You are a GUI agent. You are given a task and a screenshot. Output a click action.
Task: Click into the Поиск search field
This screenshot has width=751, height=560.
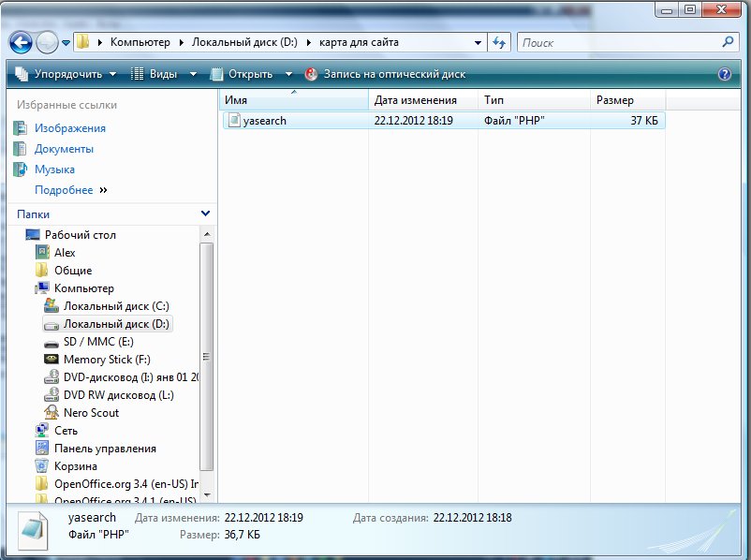pos(620,43)
